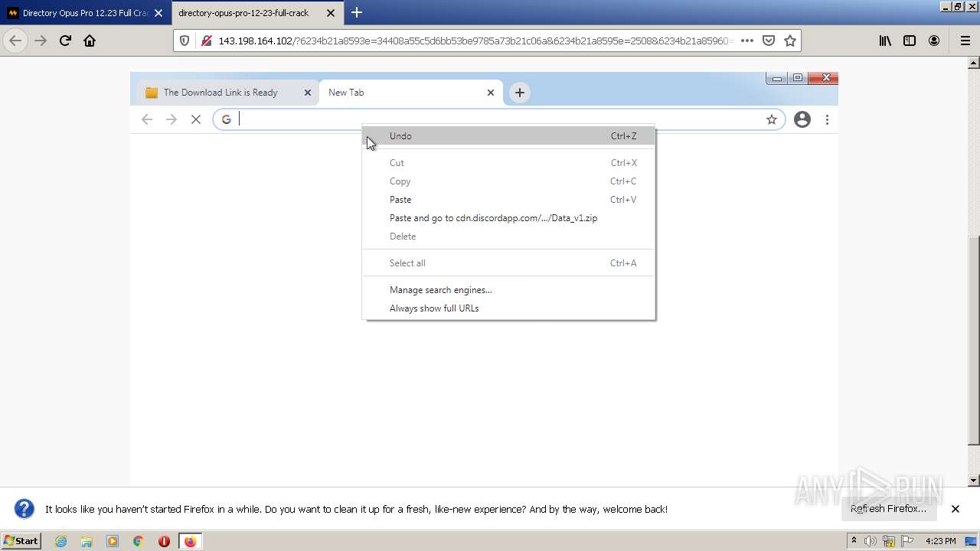Close the Directory Opus Pro tab
The image size is (980, 551).
pyautogui.click(x=158, y=13)
